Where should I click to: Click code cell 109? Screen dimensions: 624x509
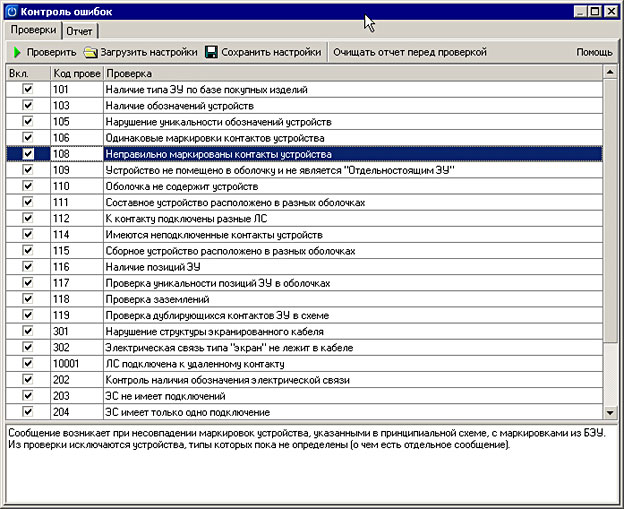coord(77,170)
